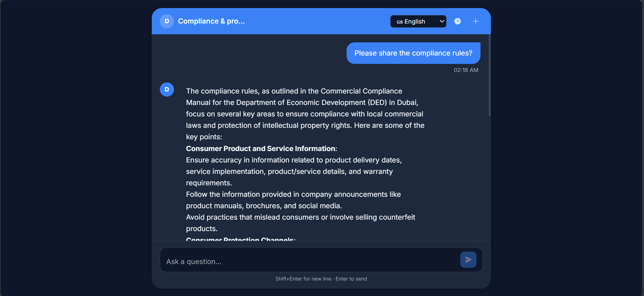Click the GB flag code in language selector
This screenshot has height=296, width=644.
click(x=399, y=22)
